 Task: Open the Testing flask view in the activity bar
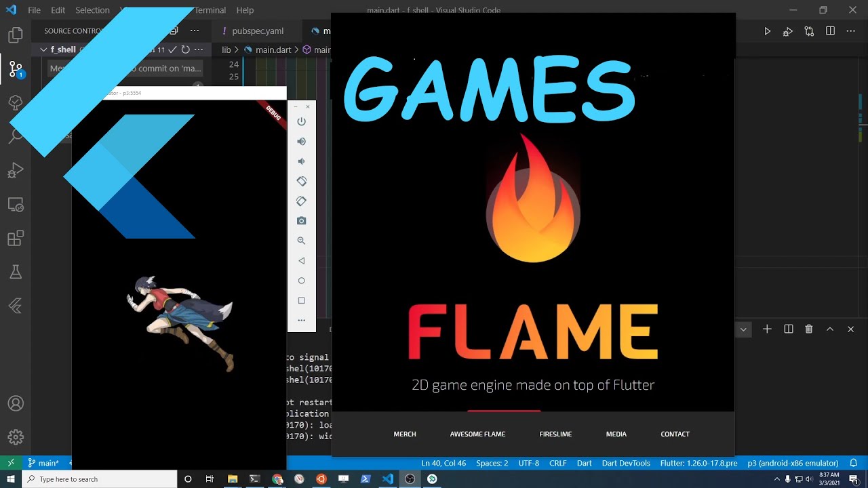coord(16,272)
